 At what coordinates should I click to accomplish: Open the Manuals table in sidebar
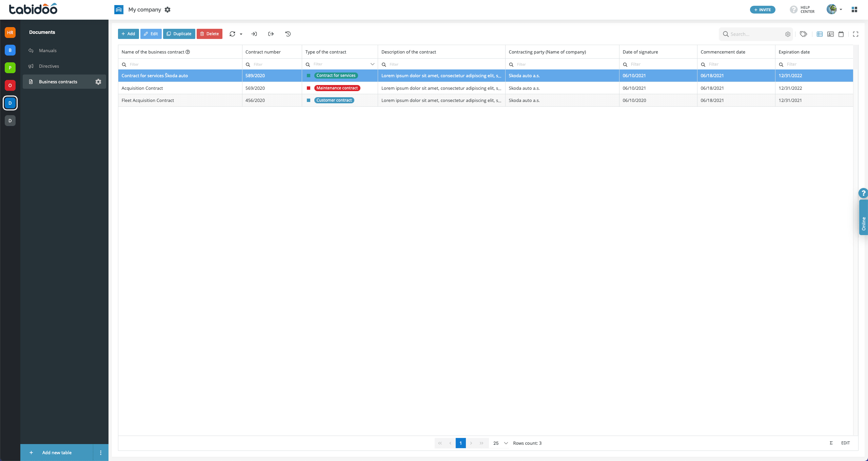click(48, 50)
